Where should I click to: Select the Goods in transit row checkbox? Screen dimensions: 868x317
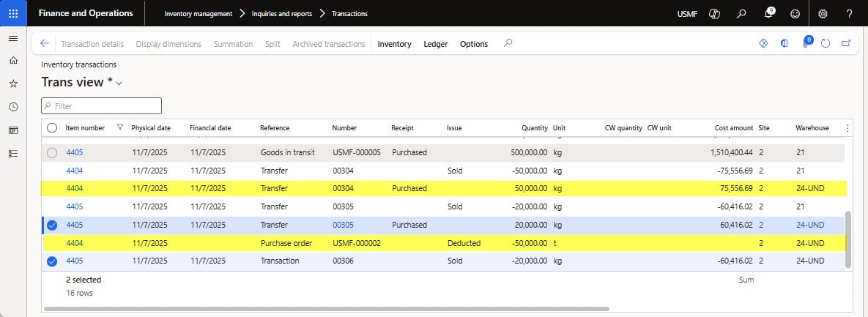[x=52, y=153]
